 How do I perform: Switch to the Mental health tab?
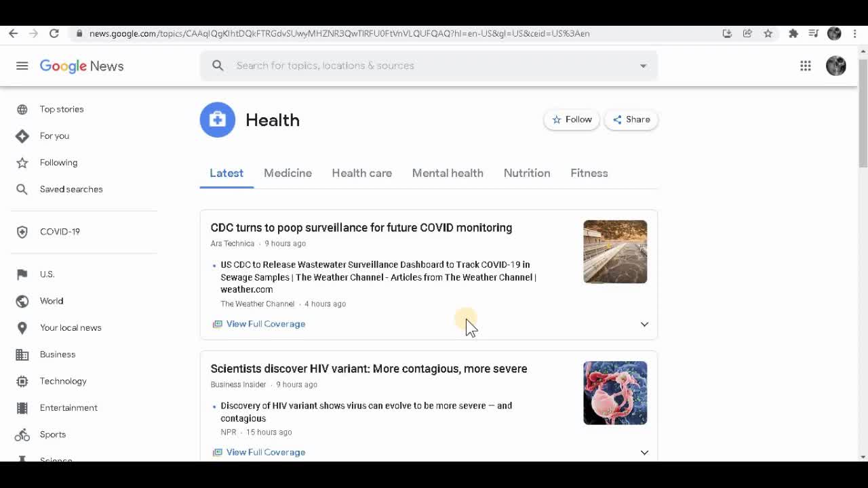tap(448, 174)
